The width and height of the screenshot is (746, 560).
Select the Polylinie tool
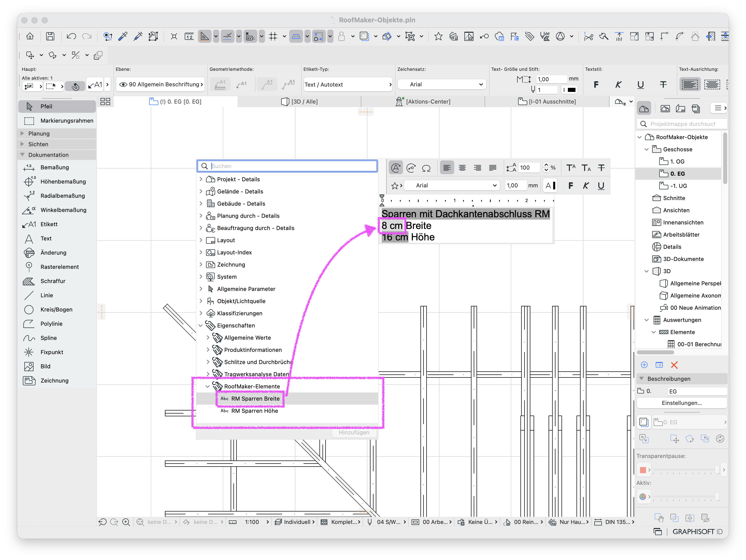[x=57, y=323]
